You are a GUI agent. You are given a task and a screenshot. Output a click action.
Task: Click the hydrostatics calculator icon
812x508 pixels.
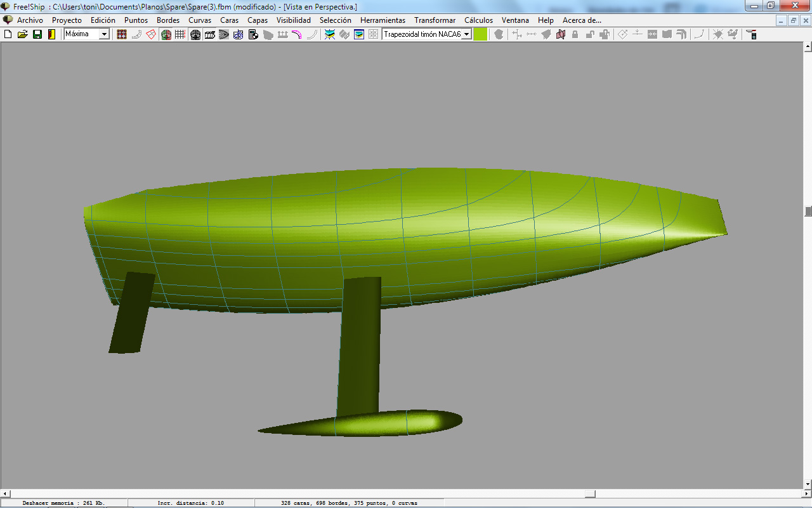253,34
